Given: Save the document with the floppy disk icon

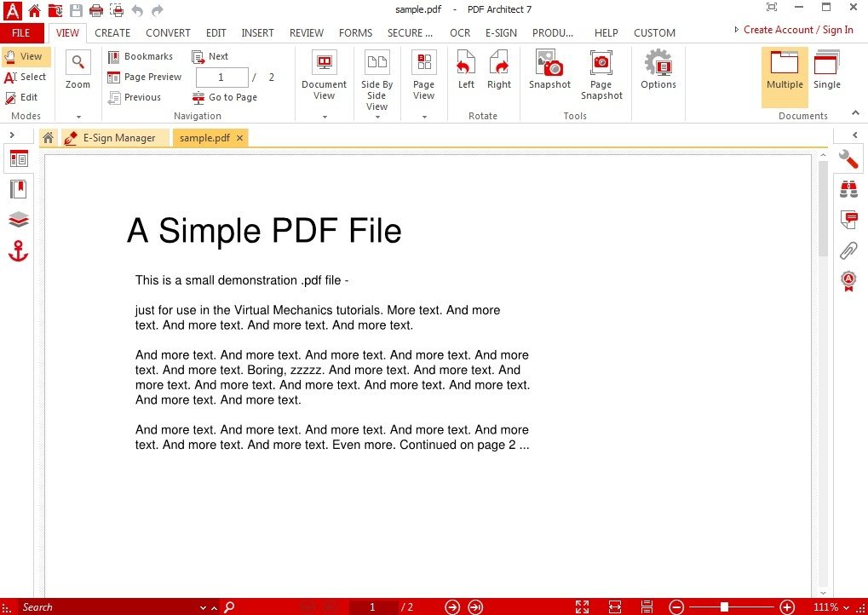Looking at the screenshot, I should click(76, 10).
